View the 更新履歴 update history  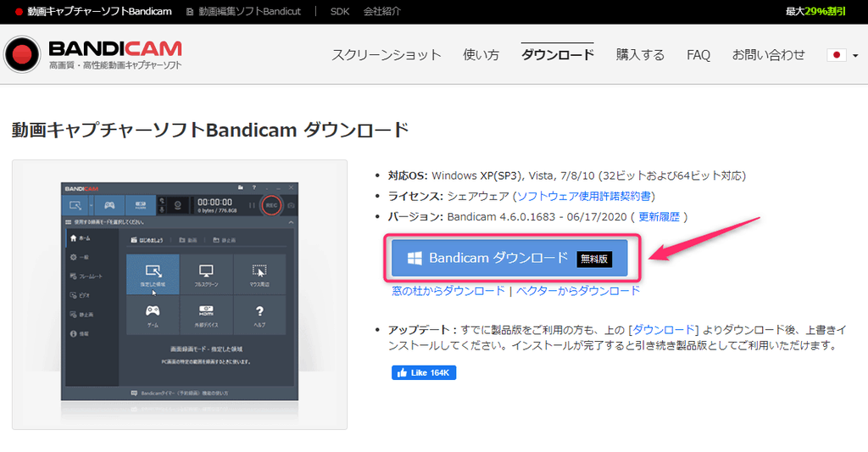[x=659, y=216]
